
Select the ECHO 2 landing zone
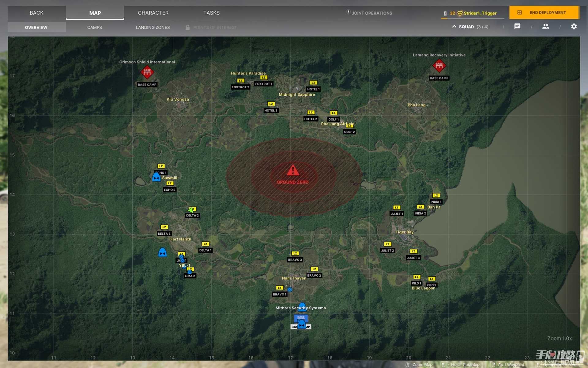tap(170, 187)
